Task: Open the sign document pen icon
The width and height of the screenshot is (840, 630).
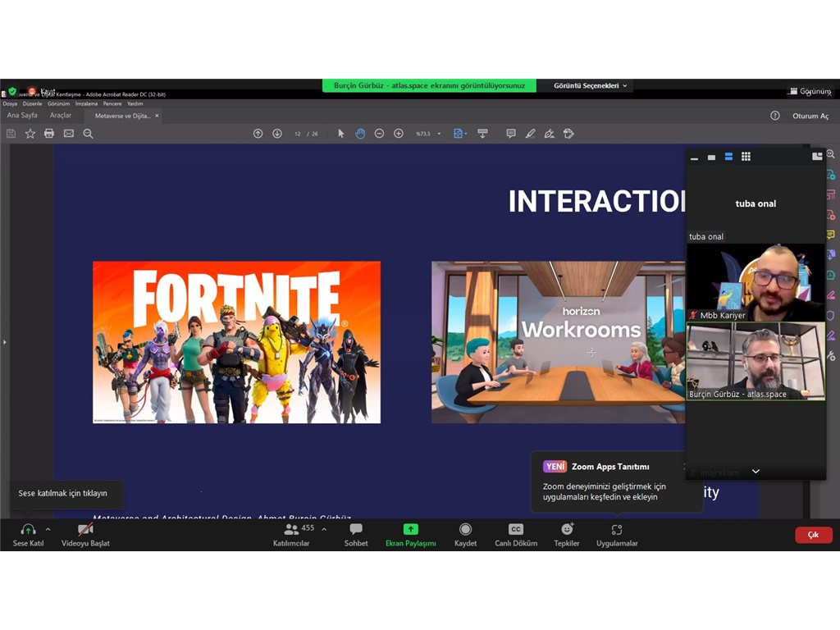Action: [550, 134]
